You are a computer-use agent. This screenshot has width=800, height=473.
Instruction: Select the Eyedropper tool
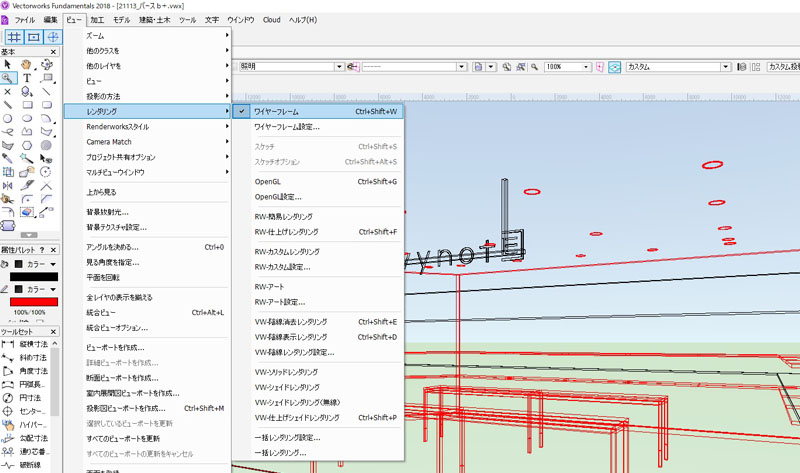(x=8, y=159)
